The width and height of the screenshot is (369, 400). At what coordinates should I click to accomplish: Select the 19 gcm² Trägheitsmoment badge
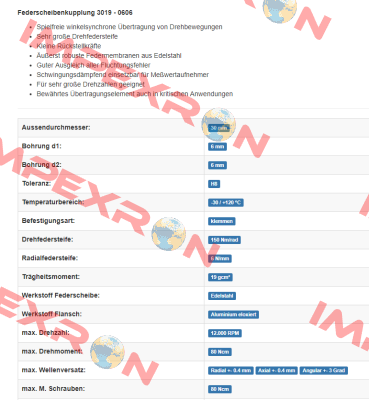(x=220, y=277)
